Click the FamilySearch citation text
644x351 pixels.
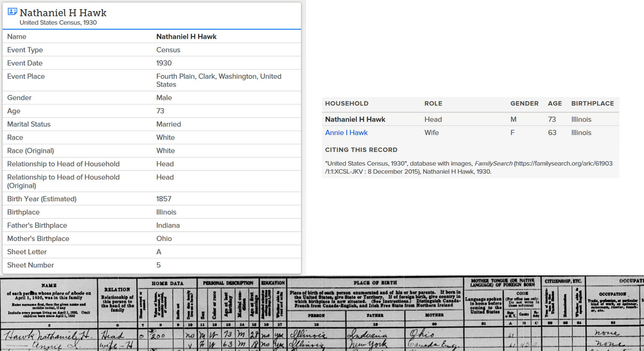[469, 168]
